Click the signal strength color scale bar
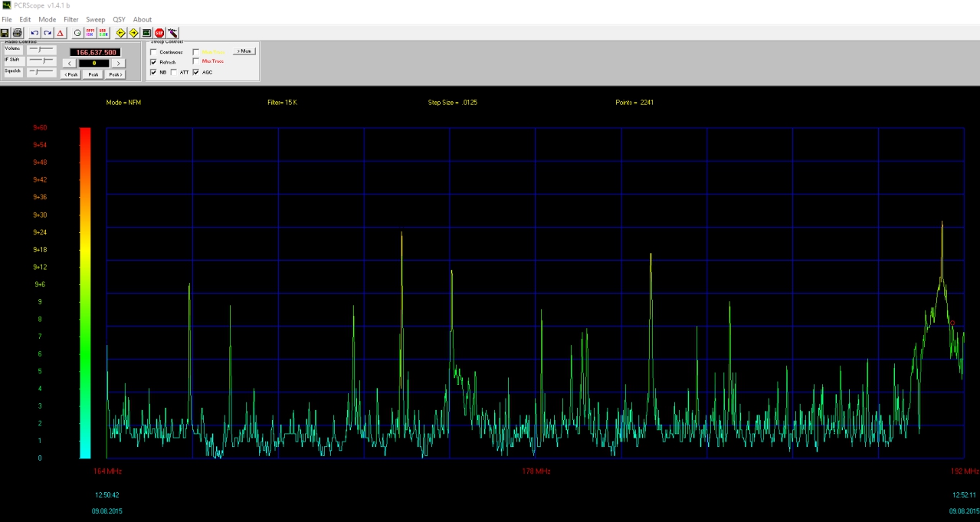The height and width of the screenshot is (522, 980). pyautogui.click(x=85, y=293)
